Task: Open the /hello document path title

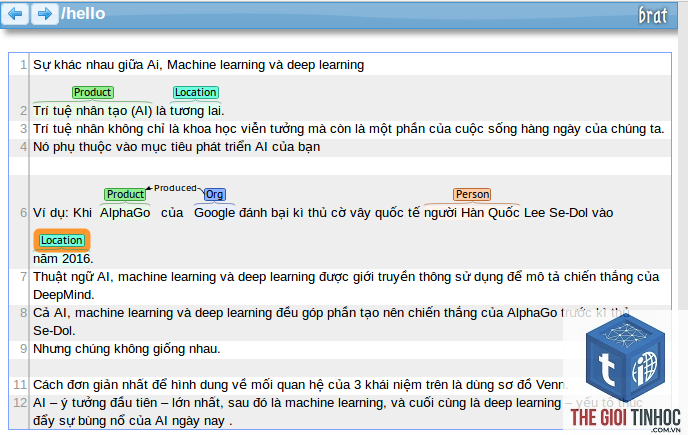Action: [83, 14]
